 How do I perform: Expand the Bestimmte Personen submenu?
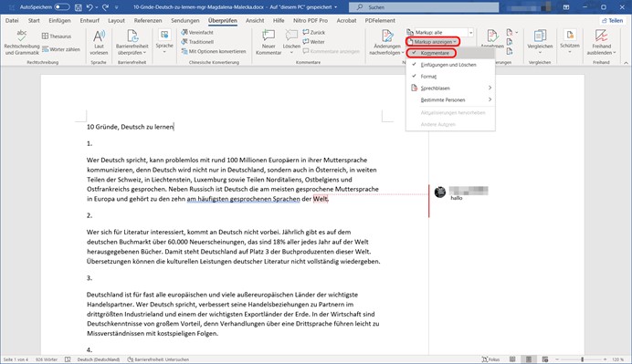coord(450,99)
